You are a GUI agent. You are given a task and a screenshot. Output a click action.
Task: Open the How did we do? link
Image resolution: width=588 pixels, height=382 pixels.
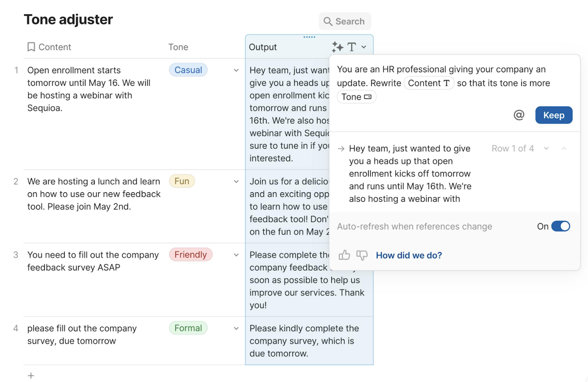pos(409,255)
